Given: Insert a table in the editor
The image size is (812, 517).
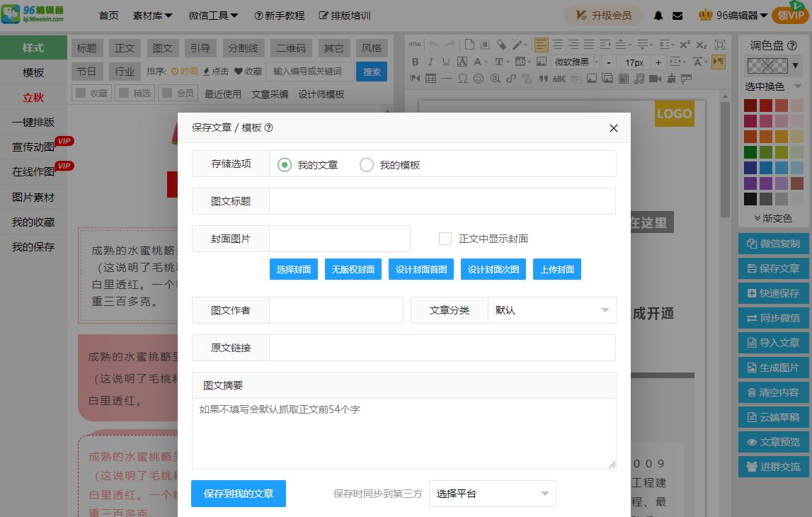Looking at the screenshot, I should click(x=429, y=79).
